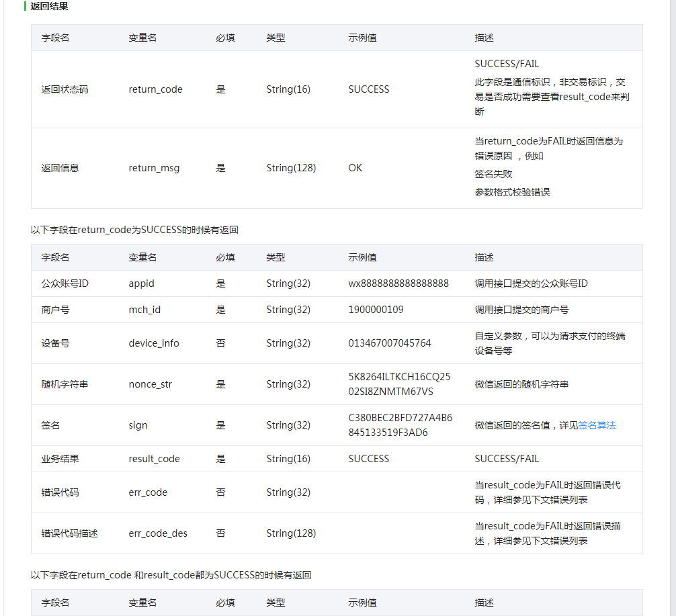
Task: Click the err_code_des variable name
Action: tap(158, 533)
